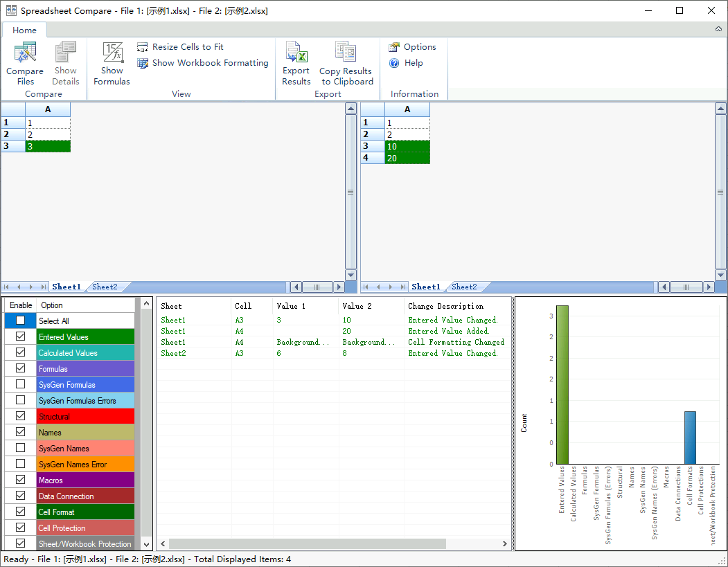This screenshot has height=567, width=728.
Task: Uncheck the Entered Values option
Action: [21, 336]
